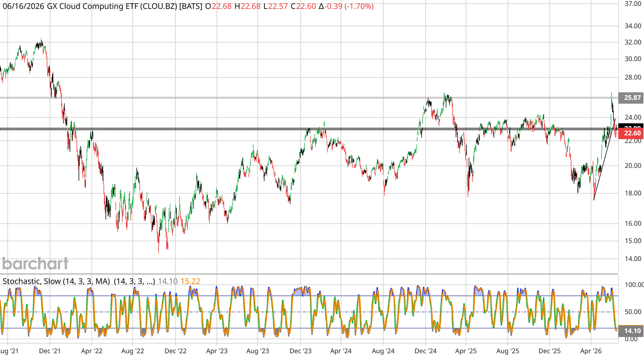Click the 16.00 price axis label
Screen dimensions: 644x358
click(633, 224)
